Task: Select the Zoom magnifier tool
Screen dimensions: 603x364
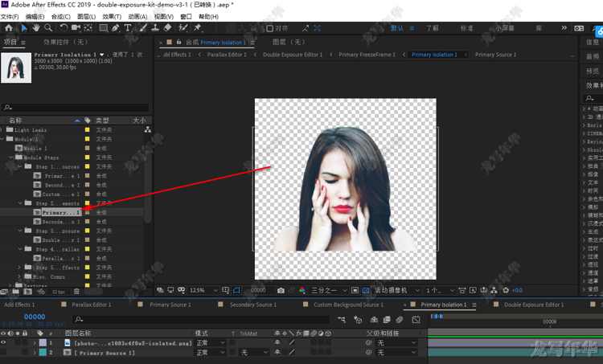Action: (x=48, y=28)
